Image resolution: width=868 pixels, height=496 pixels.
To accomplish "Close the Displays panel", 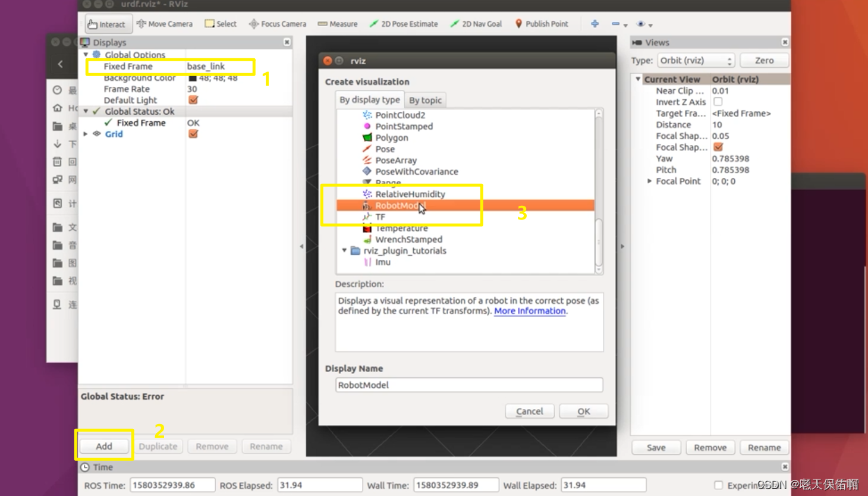I will [287, 42].
